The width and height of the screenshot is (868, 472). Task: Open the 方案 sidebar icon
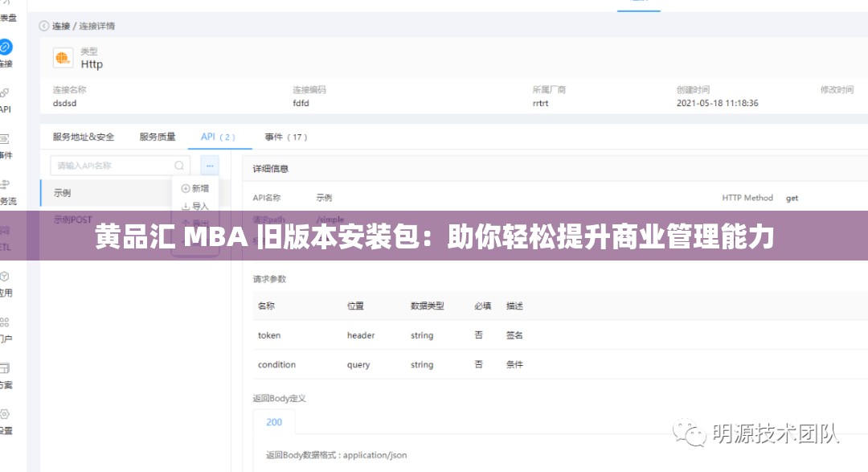[x=5, y=368]
